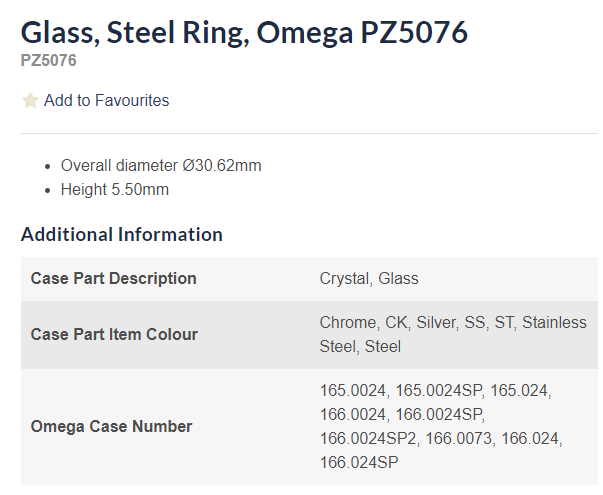Screen dimensions: 603x495
Task: Click the Additional Information heading
Action: [x=122, y=235]
